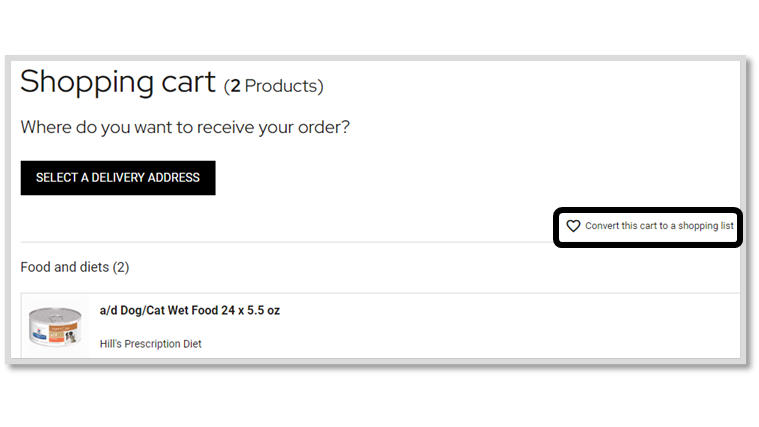
Task: Click Select a Delivery Address button
Action: tap(118, 178)
